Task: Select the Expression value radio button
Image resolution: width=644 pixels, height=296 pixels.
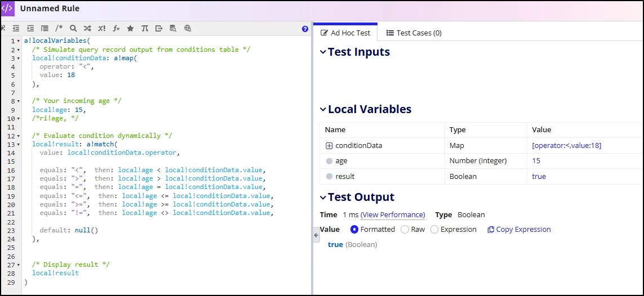Action: [434, 229]
